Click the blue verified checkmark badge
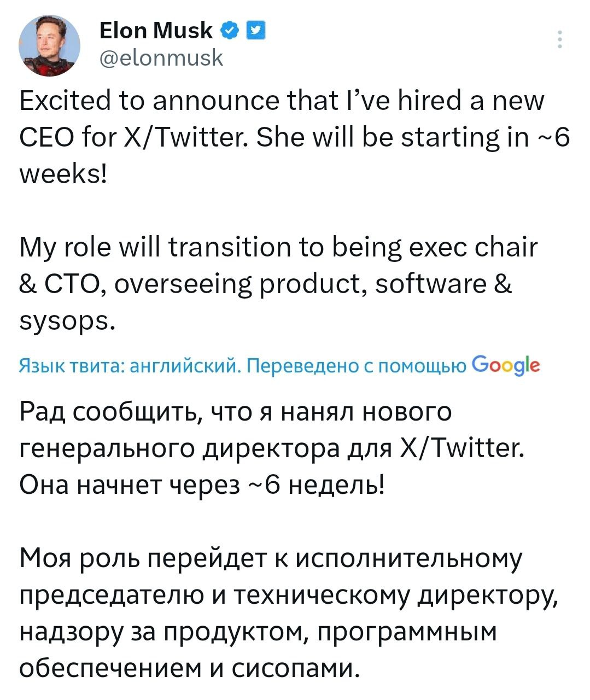 tap(230, 31)
